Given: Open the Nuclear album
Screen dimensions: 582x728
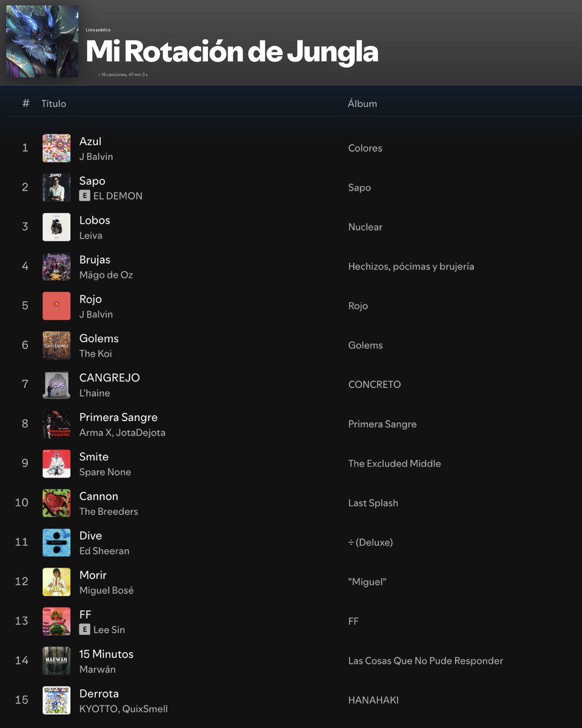Looking at the screenshot, I should coord(365,227).
